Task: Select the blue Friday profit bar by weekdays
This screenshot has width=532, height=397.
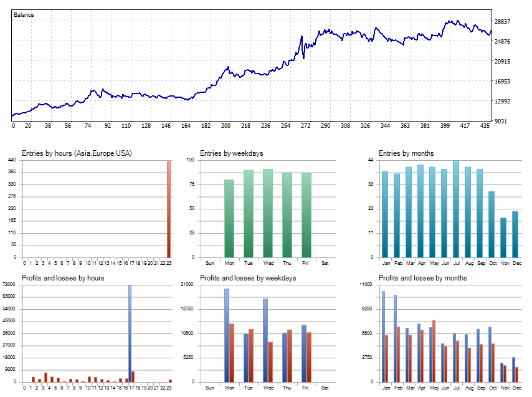Action: point(304,353)
